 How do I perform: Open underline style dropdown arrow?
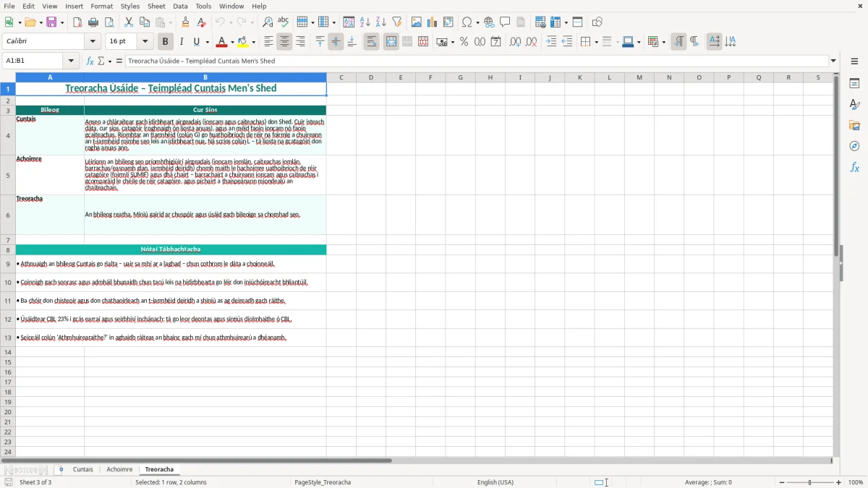pos(207,42)
